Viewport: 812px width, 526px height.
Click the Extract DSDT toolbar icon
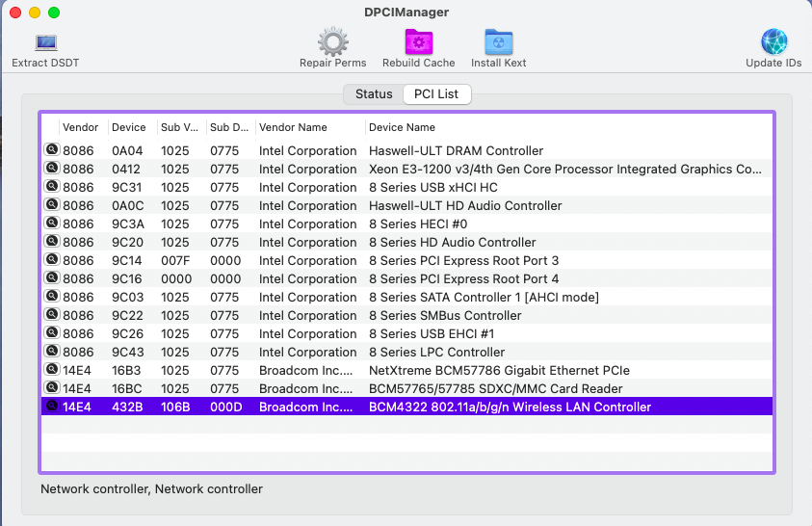point(45,43)
